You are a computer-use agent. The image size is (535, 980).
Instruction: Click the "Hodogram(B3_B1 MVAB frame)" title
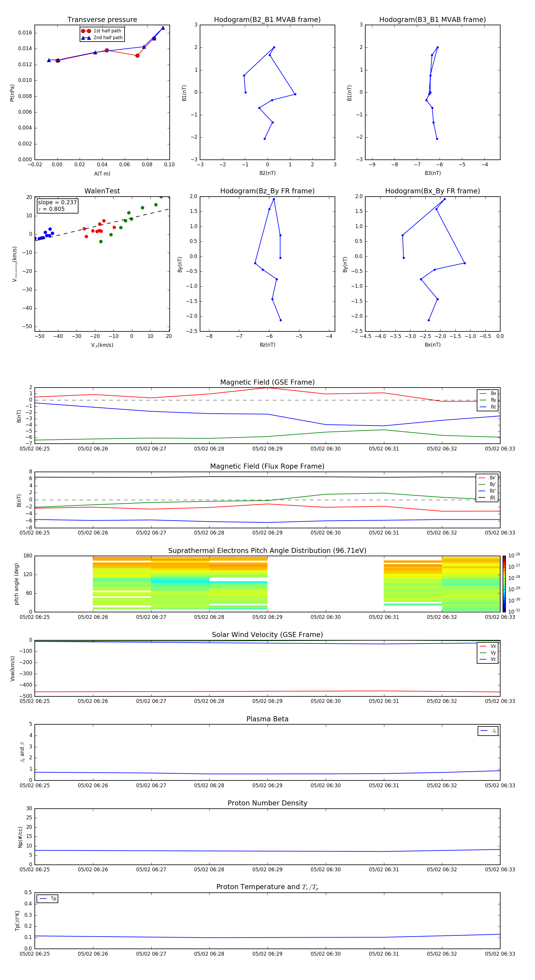pyautogui.click(x=432, y=20)
